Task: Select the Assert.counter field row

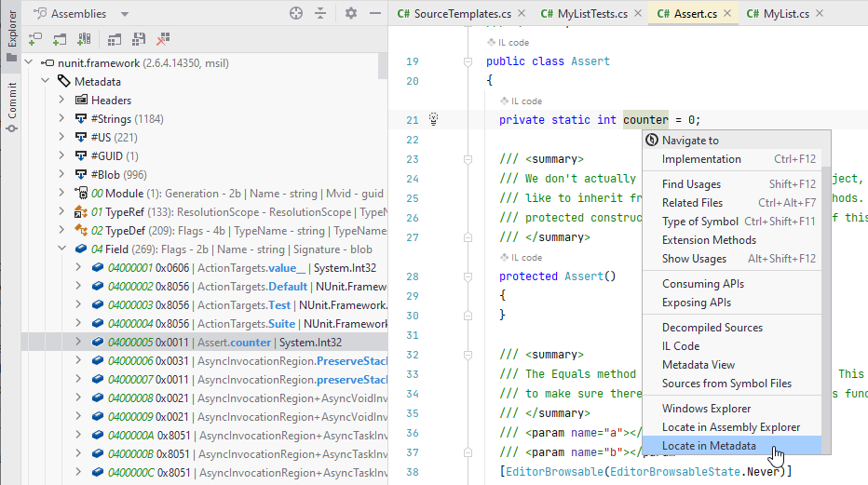Action: click(234, 343)
